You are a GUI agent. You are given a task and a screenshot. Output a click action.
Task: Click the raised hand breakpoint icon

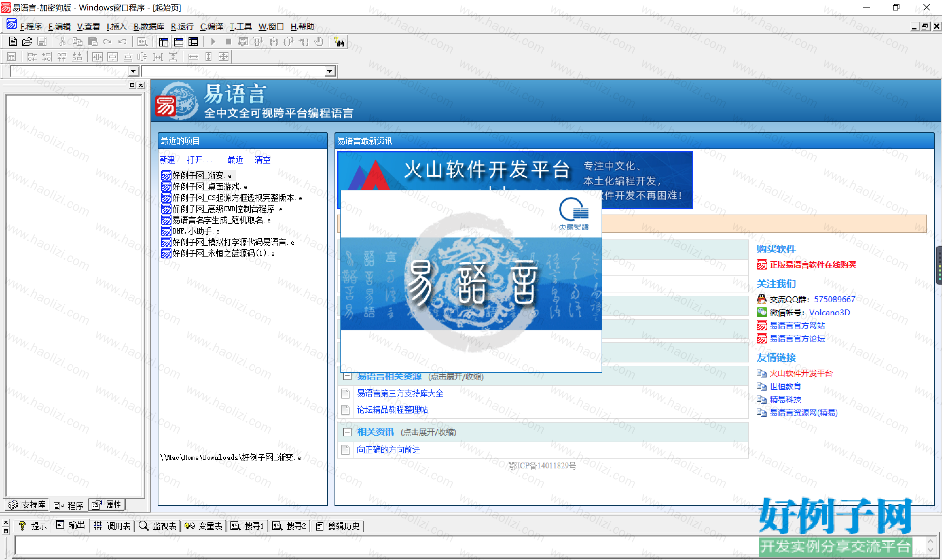pos(319,42)
